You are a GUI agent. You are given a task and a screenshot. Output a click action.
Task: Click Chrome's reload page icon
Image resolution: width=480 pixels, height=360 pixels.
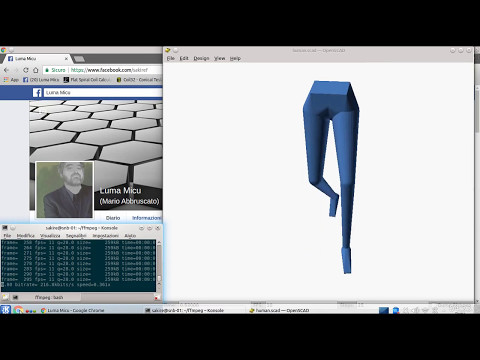point(26,70)
